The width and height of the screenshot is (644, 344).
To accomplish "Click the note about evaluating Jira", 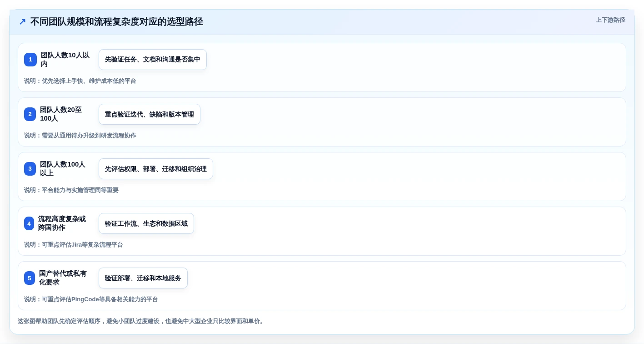I will click(x=74, y=245).
